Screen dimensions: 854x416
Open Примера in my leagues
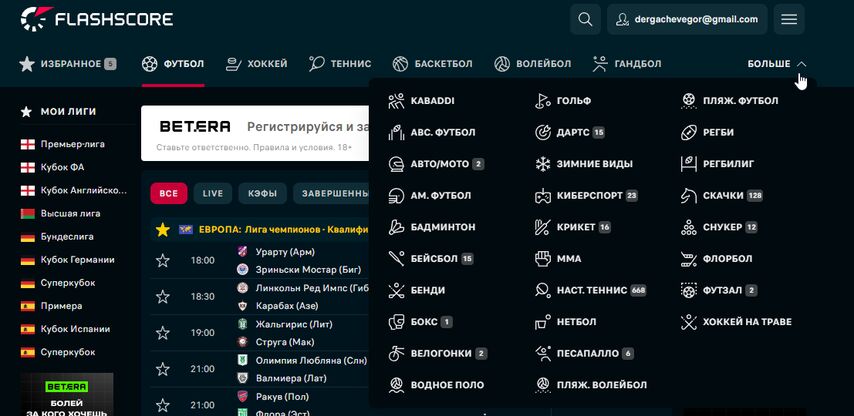(62, 306)
